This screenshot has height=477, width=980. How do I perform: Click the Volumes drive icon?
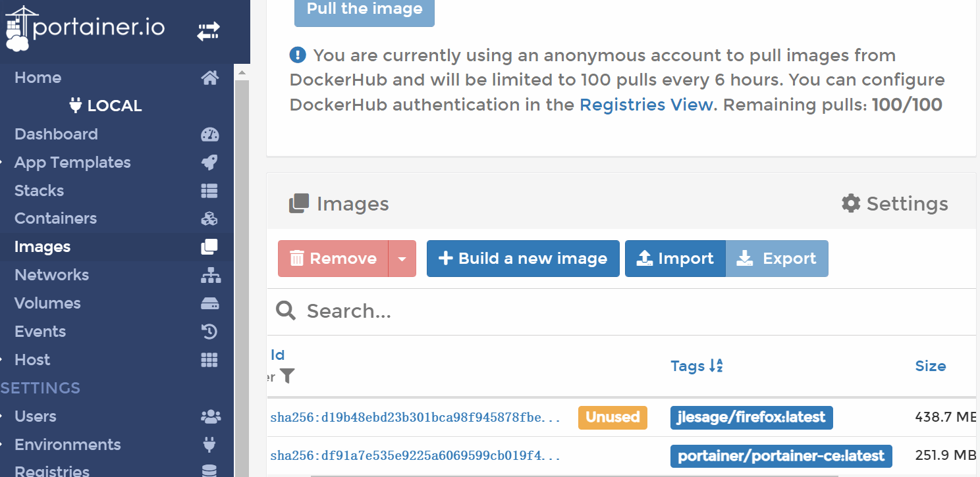(209, 303)
